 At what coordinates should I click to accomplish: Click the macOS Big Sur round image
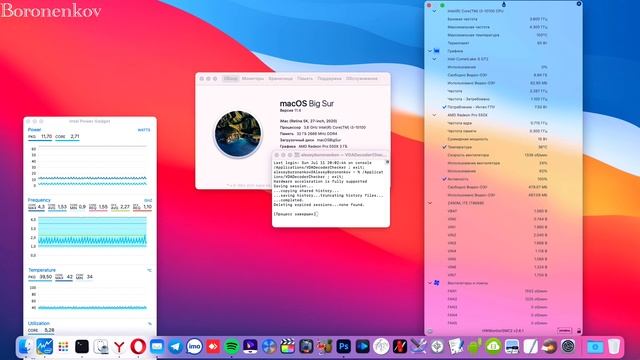point(238,134)
